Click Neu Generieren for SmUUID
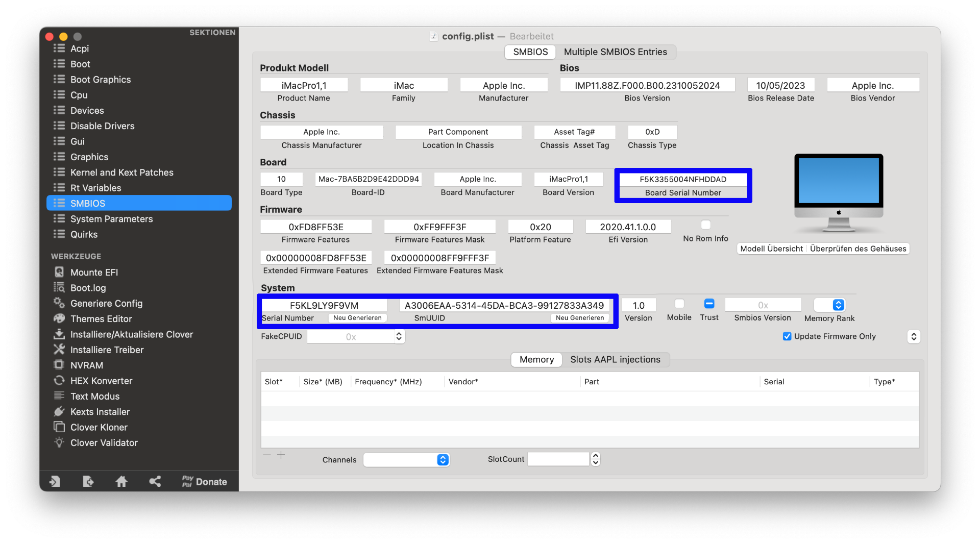This screenshot has height=543, width=980. (x=580, y=318)
